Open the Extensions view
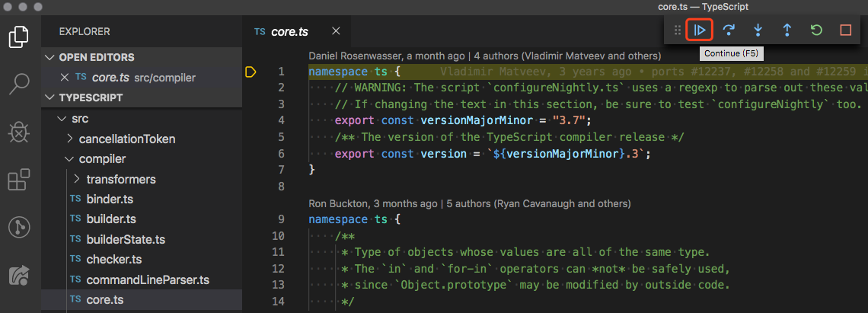 tap(19, 180)
